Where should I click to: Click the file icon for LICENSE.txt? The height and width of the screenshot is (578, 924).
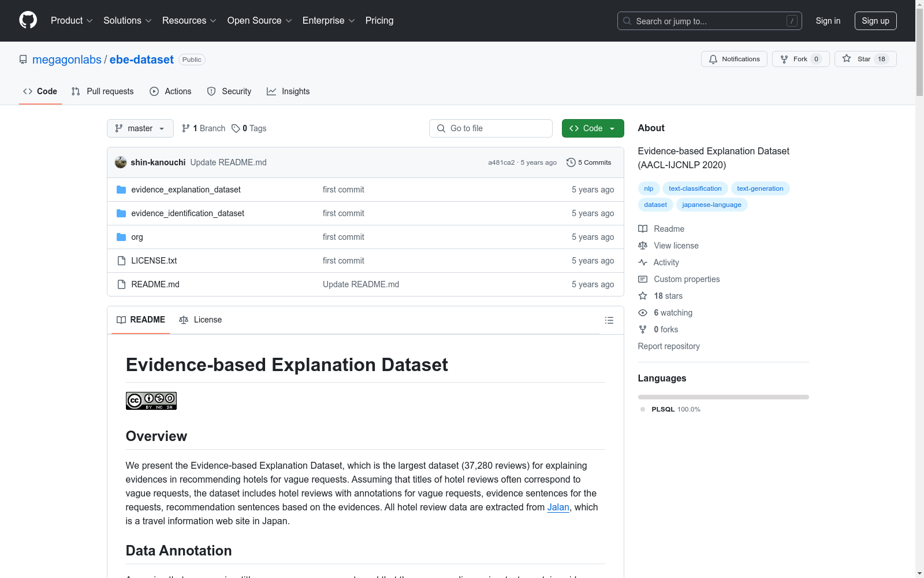coord(121,261)
